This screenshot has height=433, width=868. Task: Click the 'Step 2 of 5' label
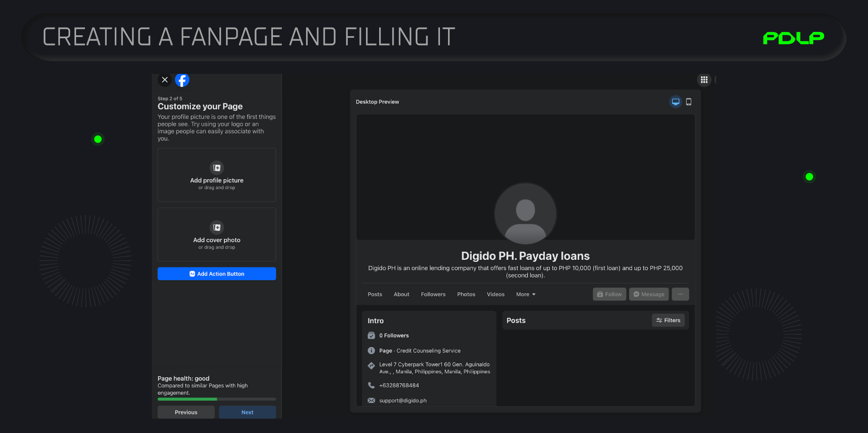[x=170, y=99]
